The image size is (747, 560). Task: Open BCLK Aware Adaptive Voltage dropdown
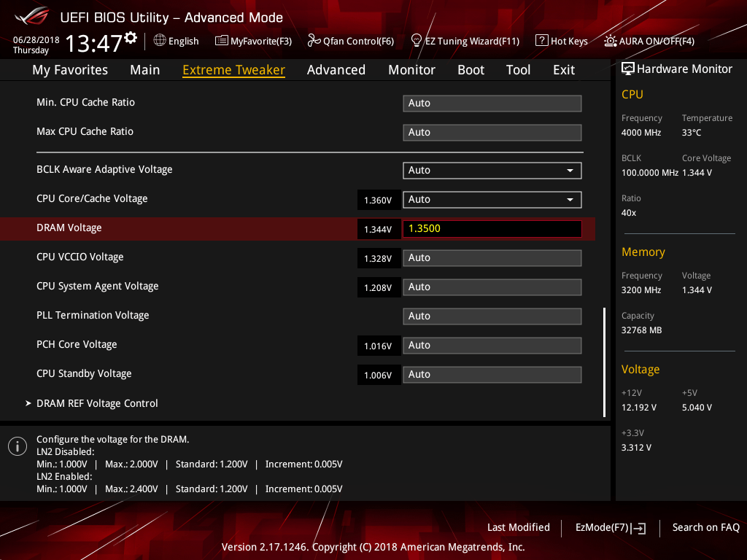(492, 171)
